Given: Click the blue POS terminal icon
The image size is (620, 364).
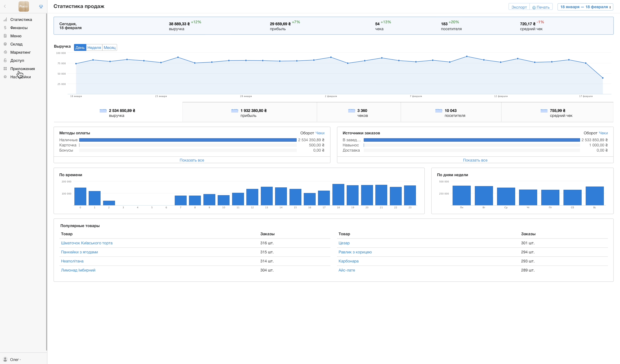Looking at the screenshot, I should pyautogui.click(x=41, y=7).
